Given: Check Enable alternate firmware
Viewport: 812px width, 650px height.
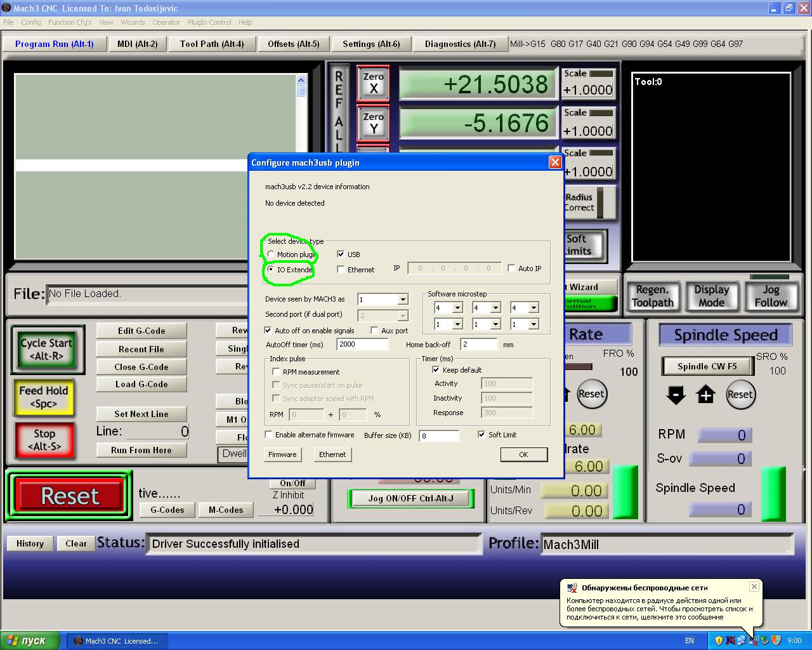Looking at the screenshot, I should pos(268,434).
